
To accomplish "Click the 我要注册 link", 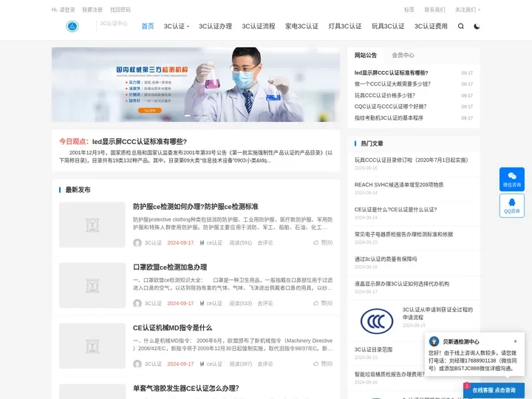I will coord(92,10).
